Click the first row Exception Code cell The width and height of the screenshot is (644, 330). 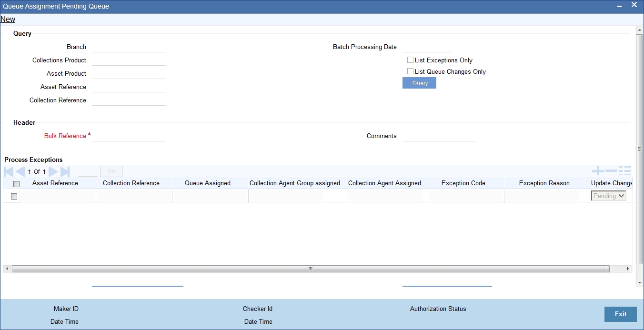[466, 196]
